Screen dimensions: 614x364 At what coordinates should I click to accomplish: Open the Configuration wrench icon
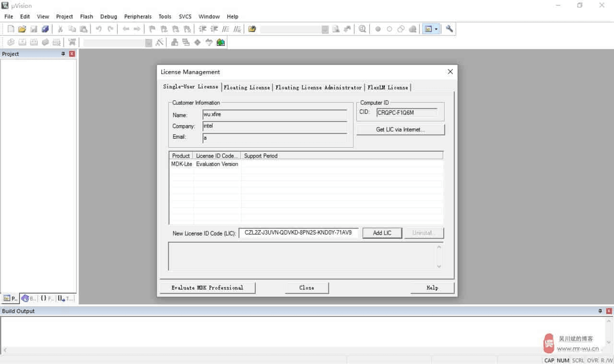[x=449, y=29]
